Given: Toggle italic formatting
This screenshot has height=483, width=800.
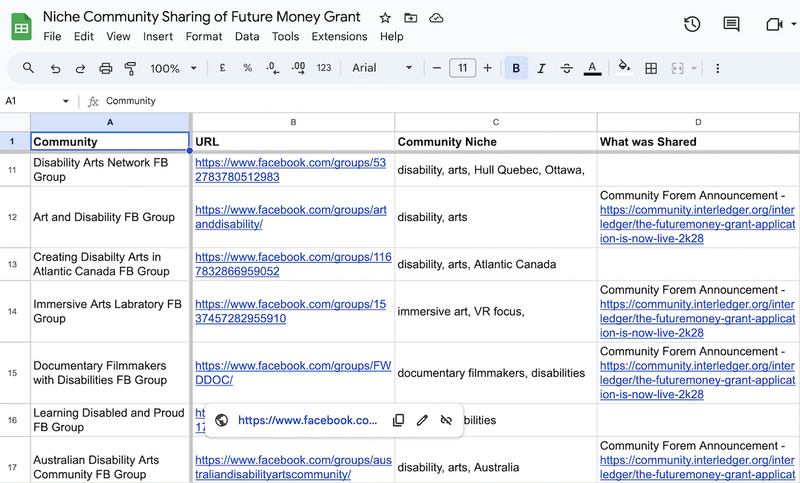Looking at the screenshot, I should tap(541, 68).
